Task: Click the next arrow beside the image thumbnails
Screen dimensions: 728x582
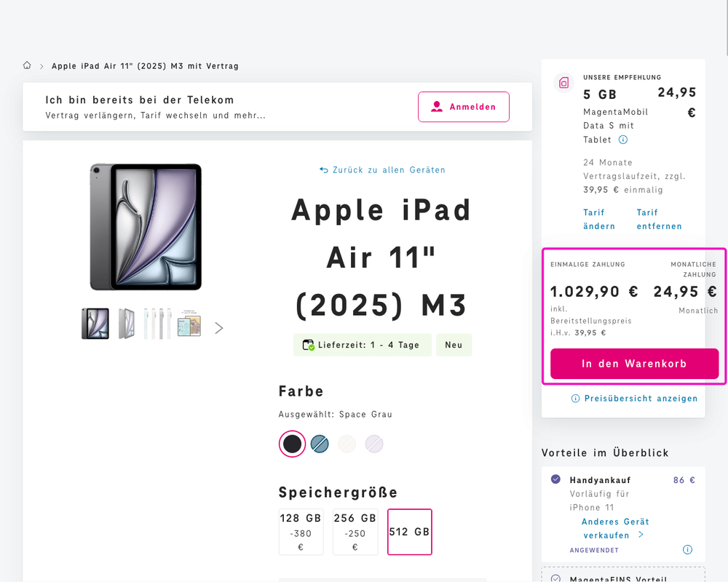Action: pyautogui.click(x=218, y=327)
